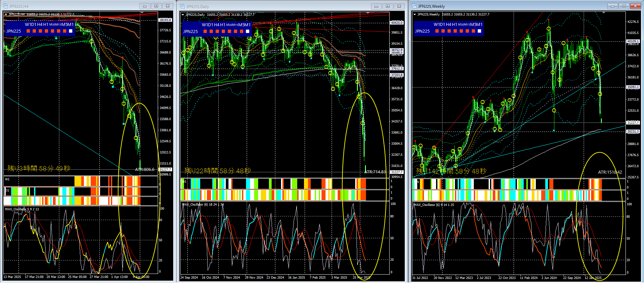
Task: Click the current price 31227.7 label in Weekly chart
Action: [x=633, y=122]
